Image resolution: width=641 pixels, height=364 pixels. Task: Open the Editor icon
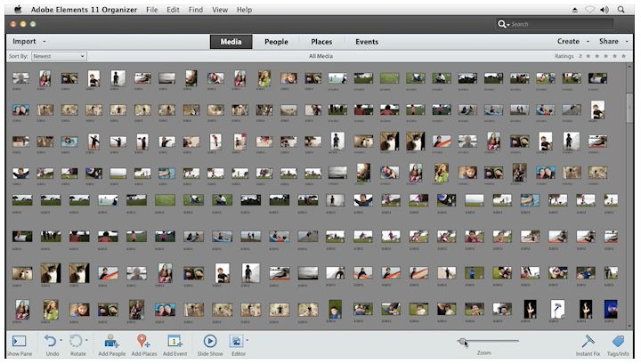pos(236,341)
